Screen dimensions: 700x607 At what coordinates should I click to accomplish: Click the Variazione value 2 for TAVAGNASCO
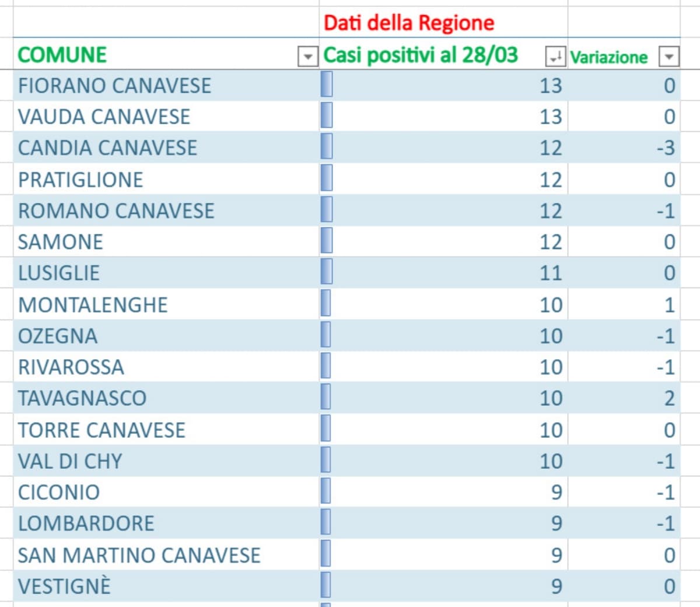(669, 398)
